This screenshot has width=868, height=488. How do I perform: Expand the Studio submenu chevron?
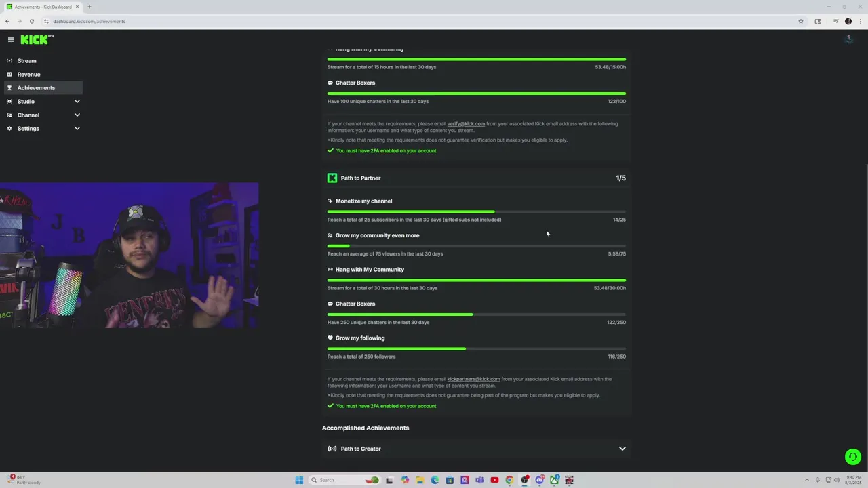[x=77, y=102]
